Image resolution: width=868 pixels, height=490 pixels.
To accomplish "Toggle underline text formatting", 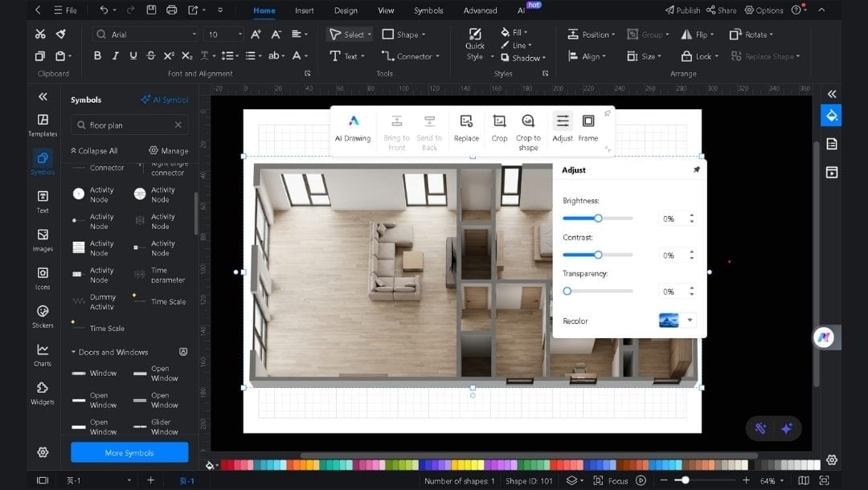I will pyautogui.click(x=133, y=56).
